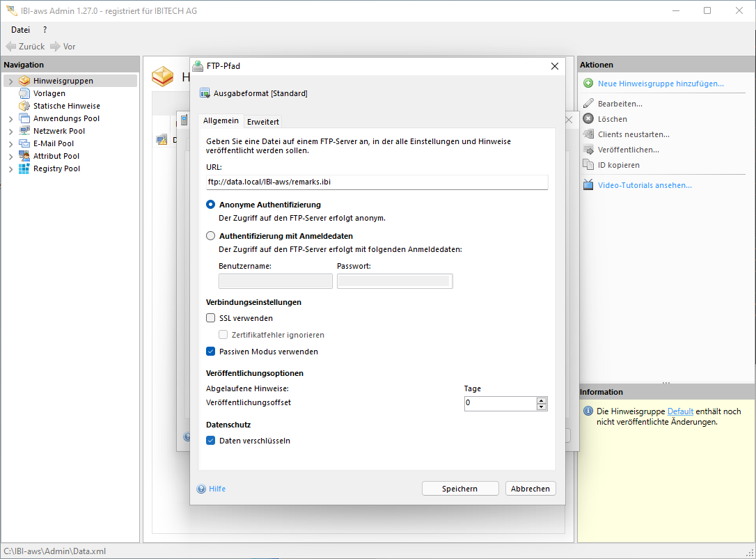Switch to the Erweitert tab
The width and height of the screenshot is (756, 559).
point(263,122)
